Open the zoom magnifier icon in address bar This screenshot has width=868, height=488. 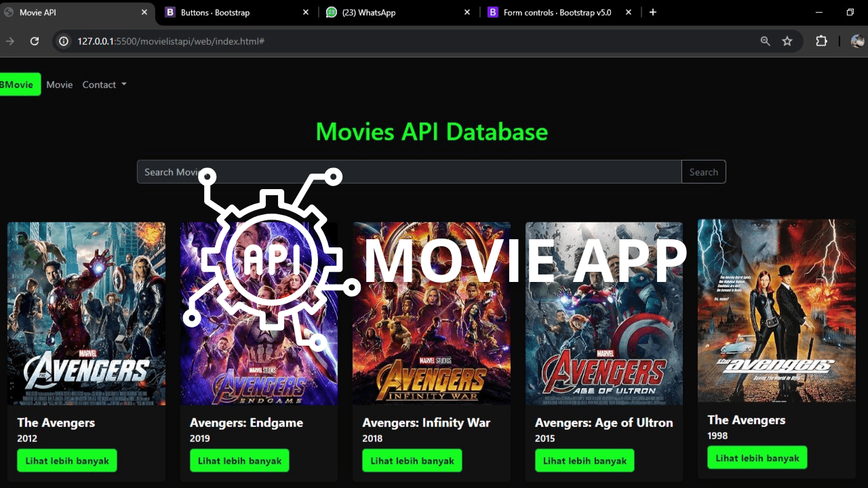(x=765, y=41)
